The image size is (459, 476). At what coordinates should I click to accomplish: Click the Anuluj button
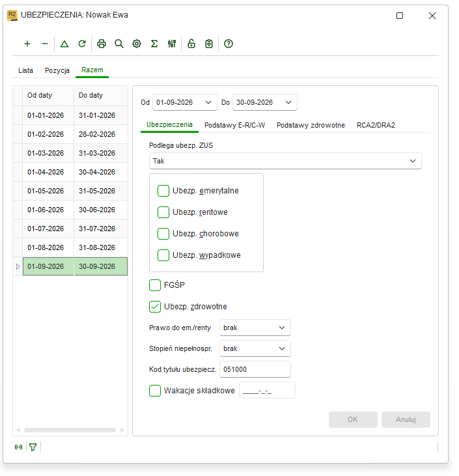406,419
